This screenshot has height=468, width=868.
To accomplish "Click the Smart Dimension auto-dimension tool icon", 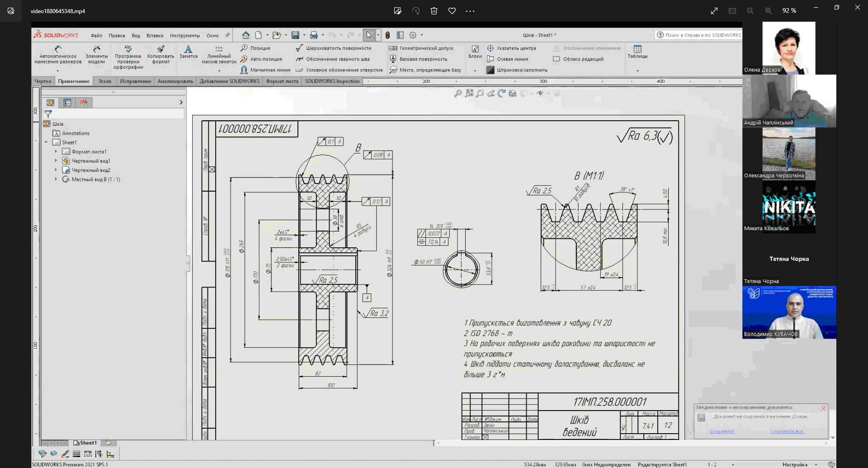I will (x=58, y=49).
